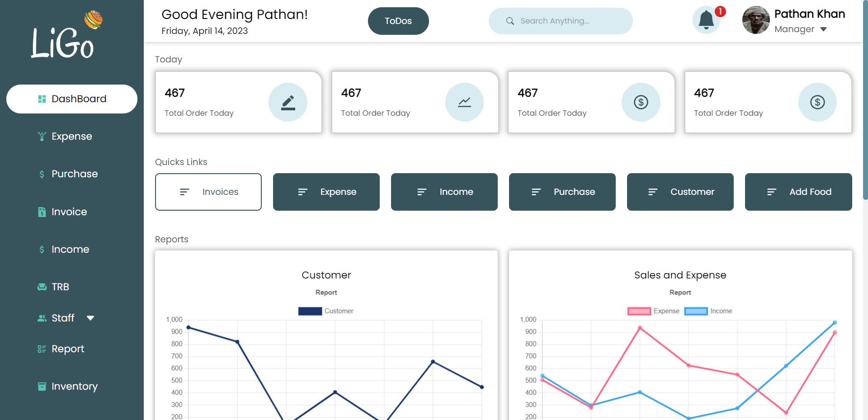Click the dollar icon on fourth order card
The height and width of the screenshot is (420, 868).
pyautogui.click(x=817, y=102)
